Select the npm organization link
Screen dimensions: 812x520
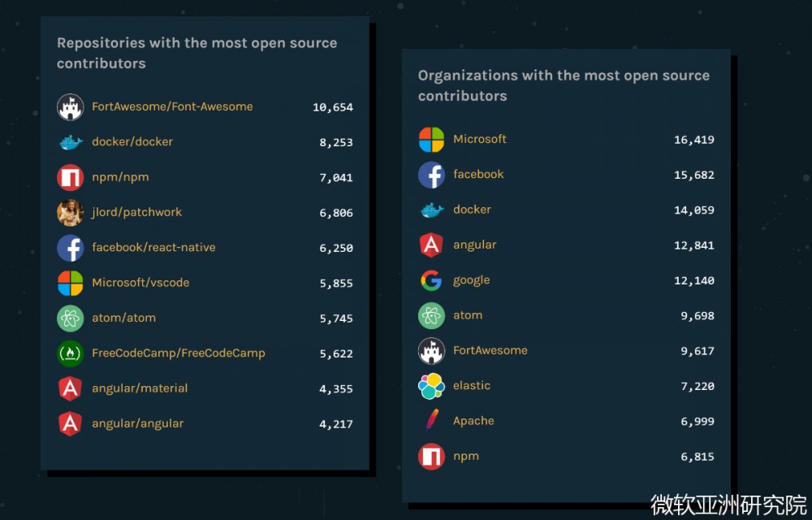[466, 456]
